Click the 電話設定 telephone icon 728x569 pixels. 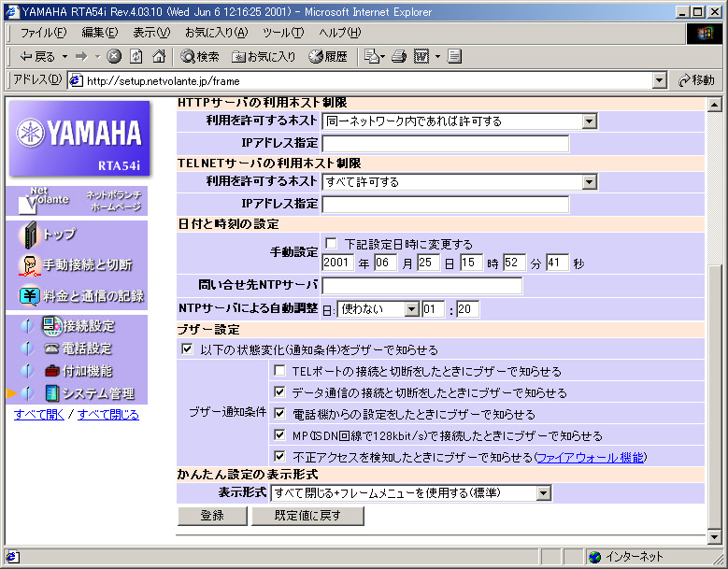51,349
